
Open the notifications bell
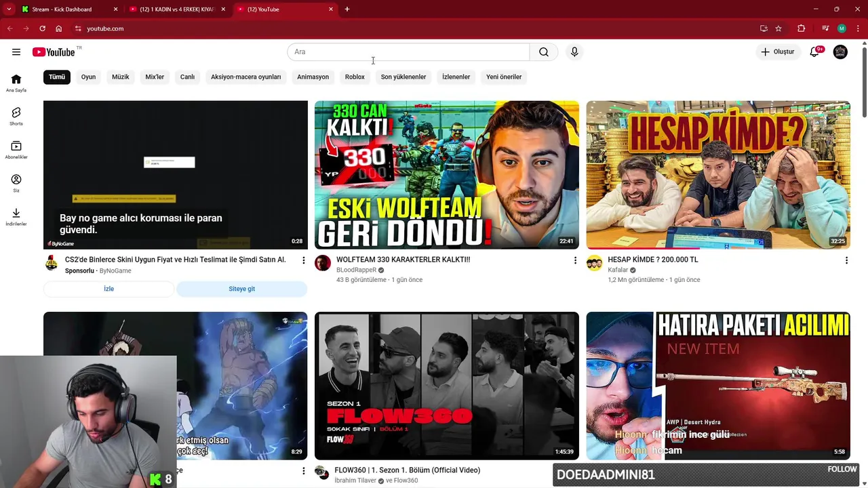(x=814, y=52)
